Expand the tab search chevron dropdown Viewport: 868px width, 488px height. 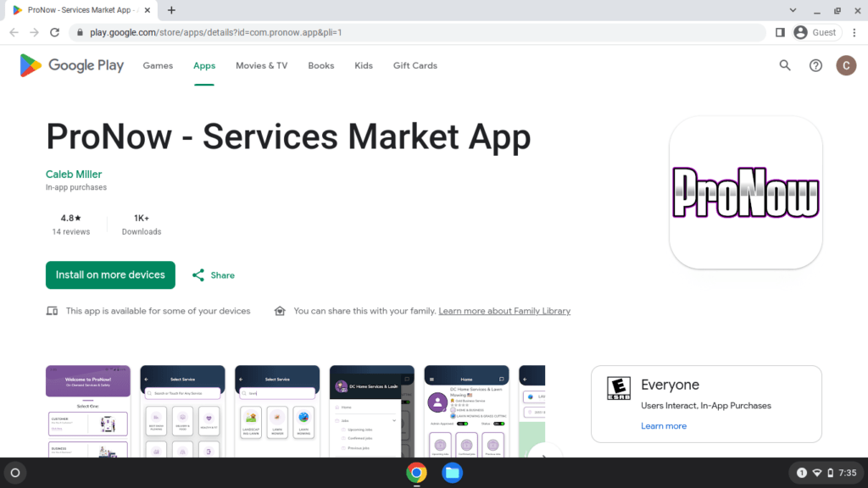click(x=793, y=10)
